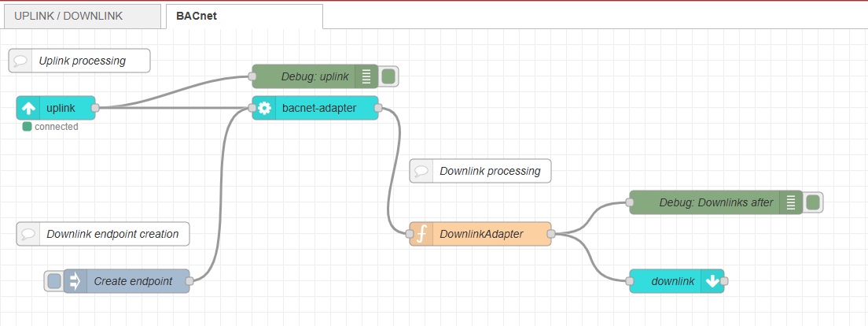Click the Debug: uplink list icon
The height and width of the screenshot is (326, 868).
tap(366, 76)
